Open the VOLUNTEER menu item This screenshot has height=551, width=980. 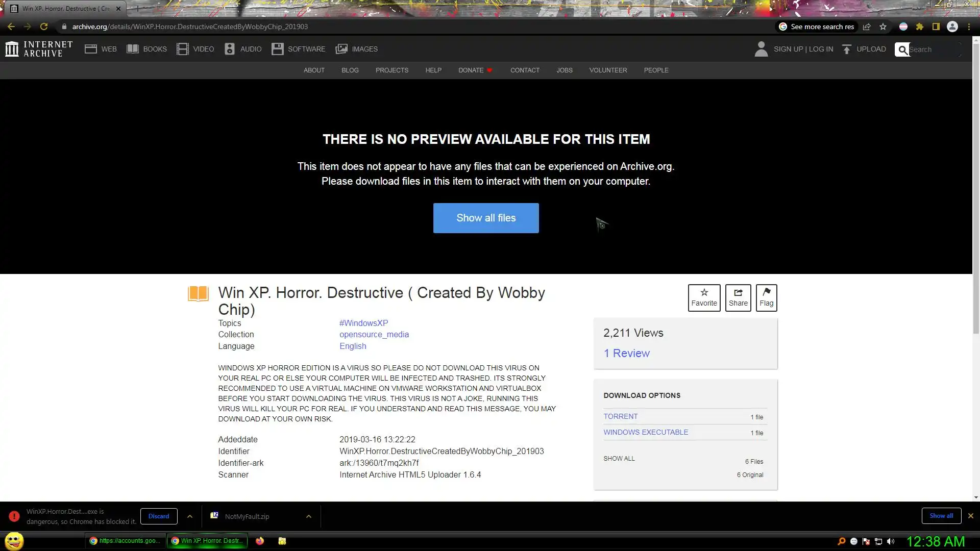point(608,70)
